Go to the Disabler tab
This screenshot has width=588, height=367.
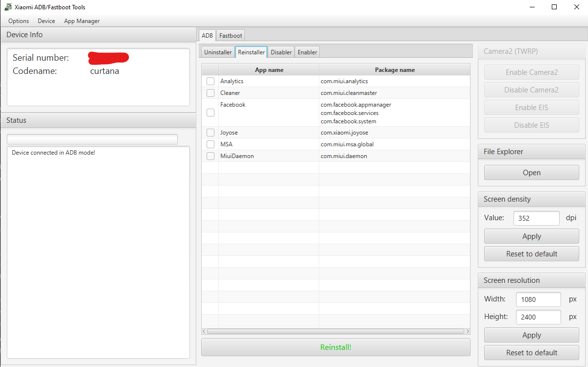click(x=281, y=52)
